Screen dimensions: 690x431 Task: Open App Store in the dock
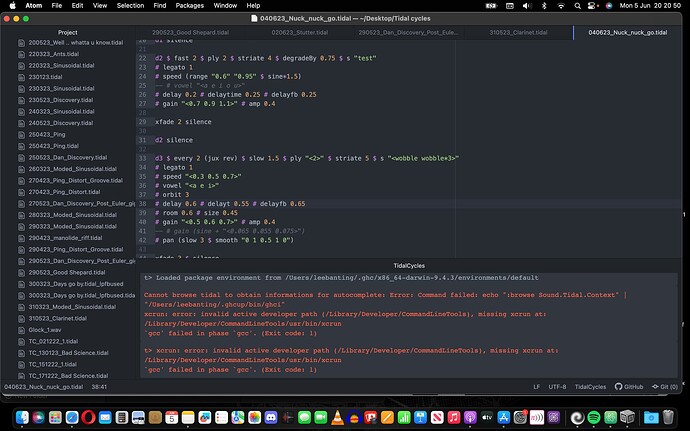[503, 417]
